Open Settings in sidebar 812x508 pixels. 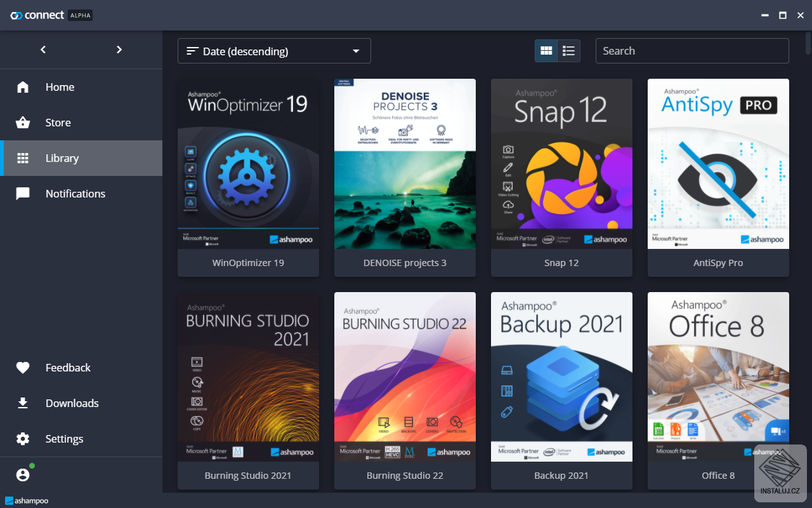(81, 439)
